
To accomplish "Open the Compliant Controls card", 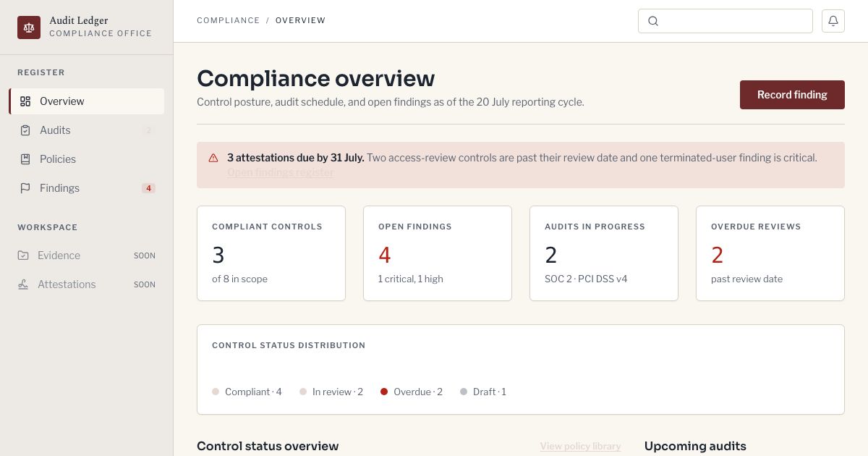I will click(271, 253).
